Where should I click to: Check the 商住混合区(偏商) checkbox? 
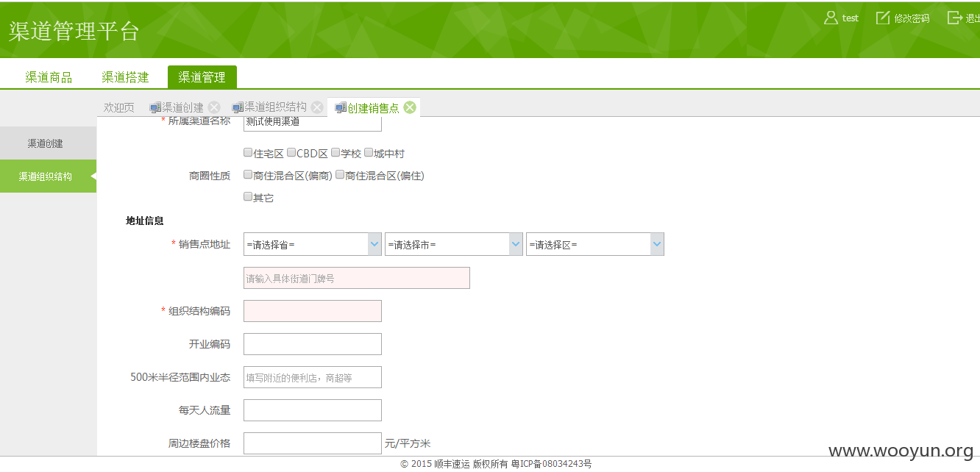pyautogui.click(x=248, y=175)
